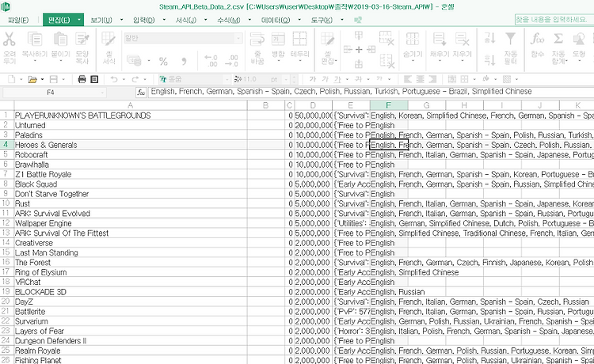This screenshot has height=364, width=594.
Task: Click the formula bar content field
Action: point(371,92)
